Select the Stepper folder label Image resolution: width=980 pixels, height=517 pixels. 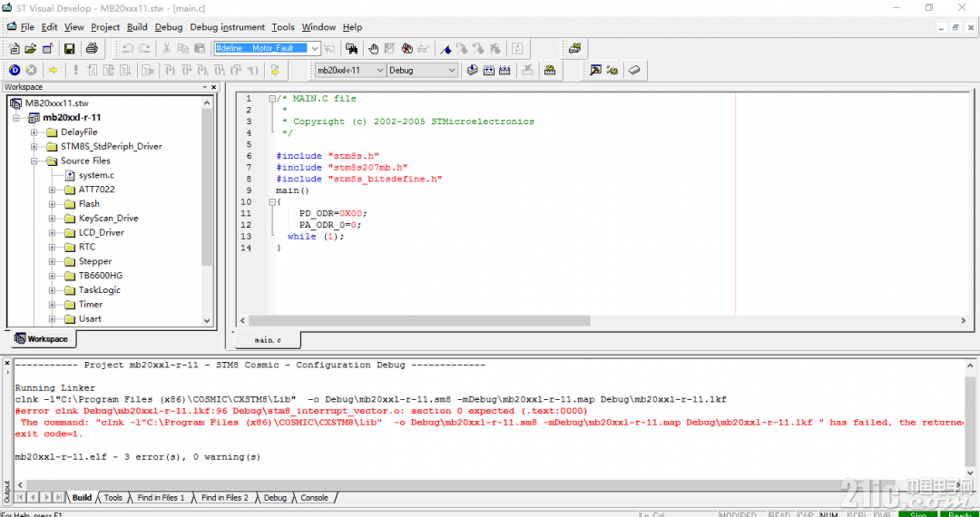click(95, 261)
